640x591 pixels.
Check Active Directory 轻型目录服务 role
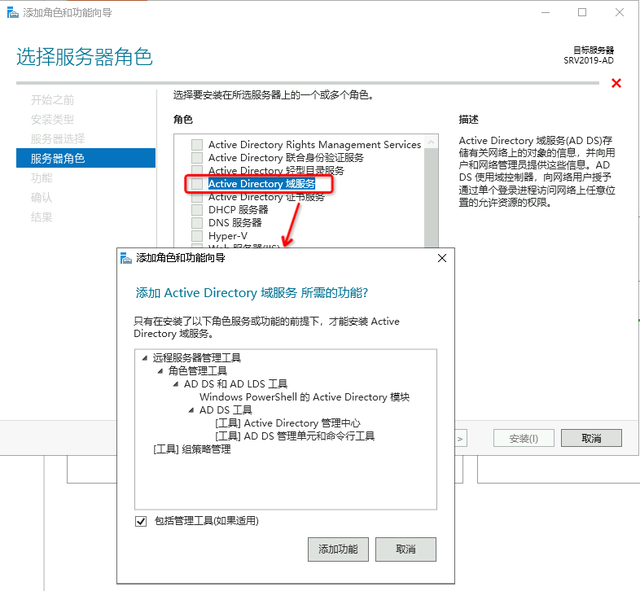point(197,170)
